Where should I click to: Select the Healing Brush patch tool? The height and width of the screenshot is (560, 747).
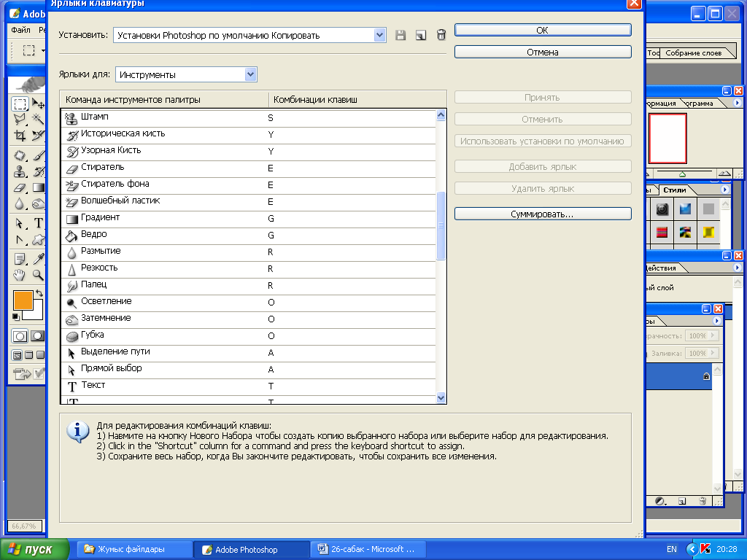tap(20, 155)
